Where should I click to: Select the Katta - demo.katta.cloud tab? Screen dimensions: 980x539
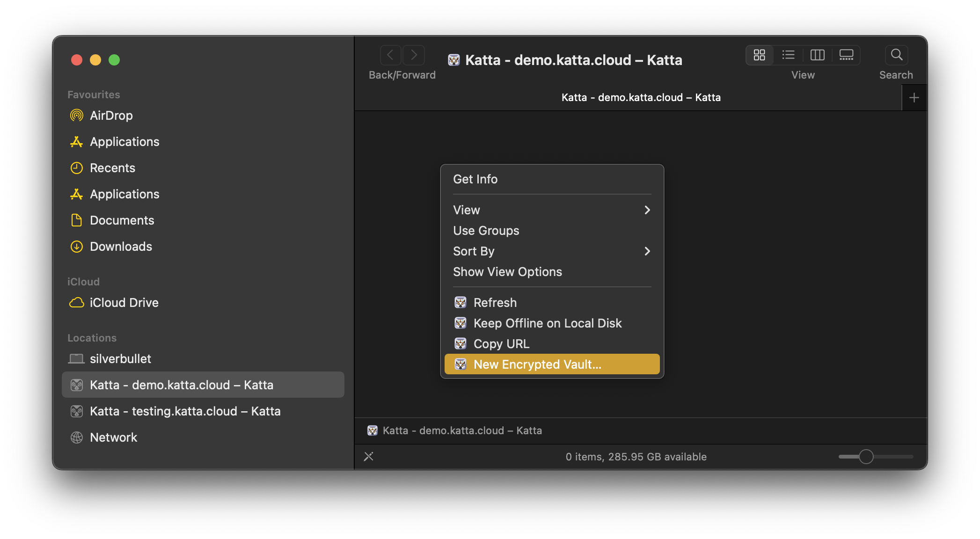pyautogui.click(x=628, y=98)
